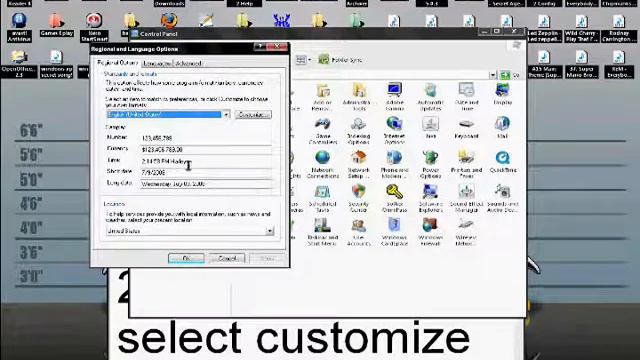Switch to the Regional Options tab
The width and height of the screenshot is (640, 360).
tap(118, 63)
